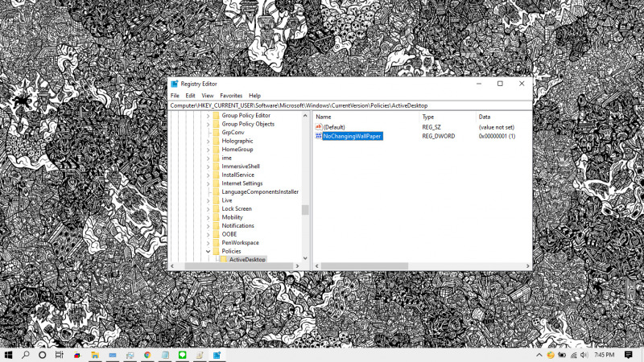The width and height of the screenshot is (644, 362).
Task: Open Cortana from the taskbar
Action: 43,355
